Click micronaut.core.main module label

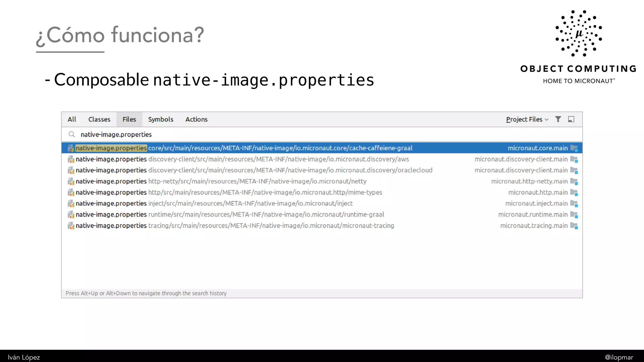538,148
